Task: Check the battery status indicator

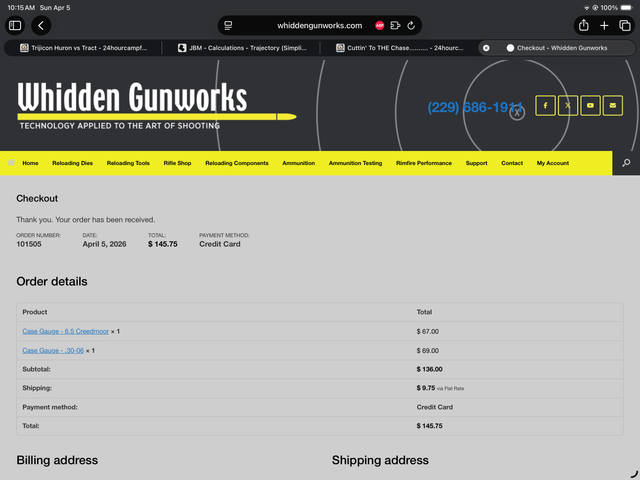Action: click(x=626, y=7)
